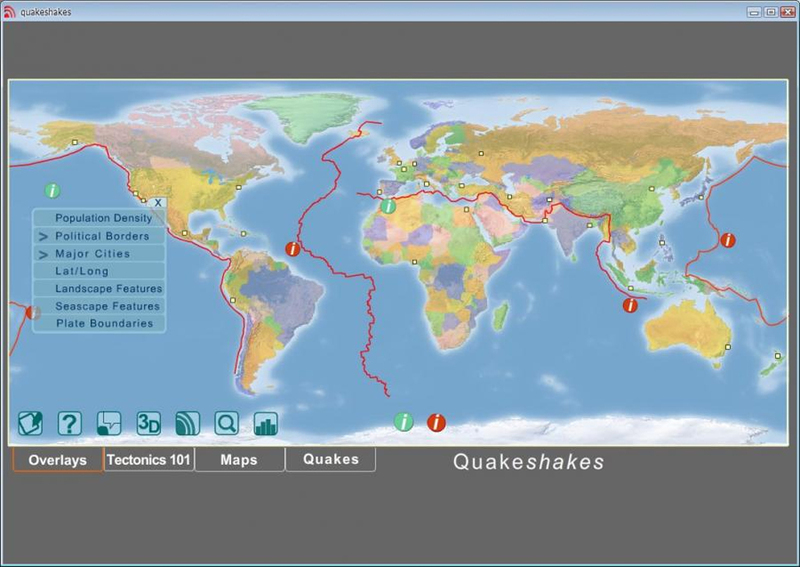The height and width of the screenshot is (567, 800).
Task: Click the city marker in the Caribbean
Action: tap(243, 234)
